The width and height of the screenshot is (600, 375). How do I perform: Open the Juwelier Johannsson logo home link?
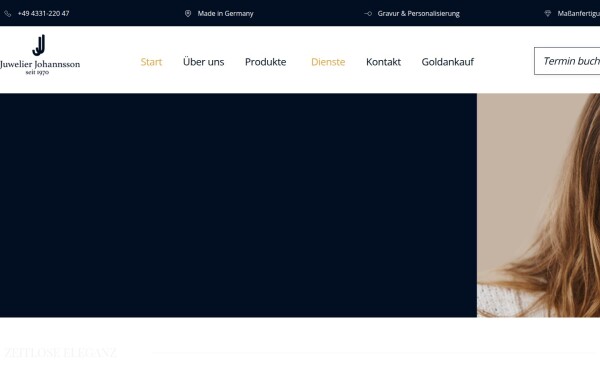coord(40,55)
